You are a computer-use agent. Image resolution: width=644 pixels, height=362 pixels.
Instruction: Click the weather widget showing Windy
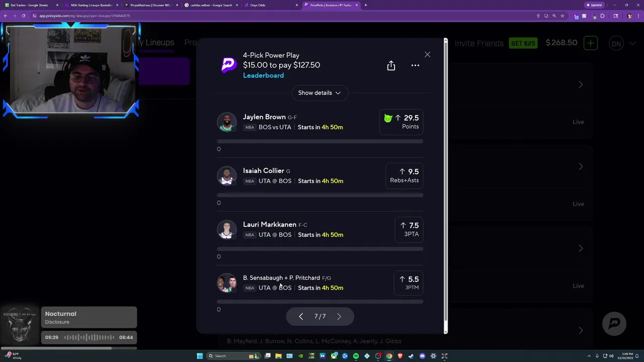click(x=14, y=356)
